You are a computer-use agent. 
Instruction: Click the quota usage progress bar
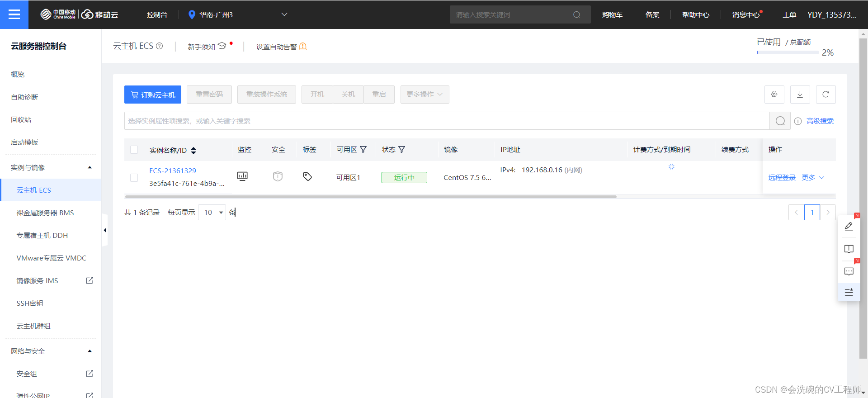point(788,52)
